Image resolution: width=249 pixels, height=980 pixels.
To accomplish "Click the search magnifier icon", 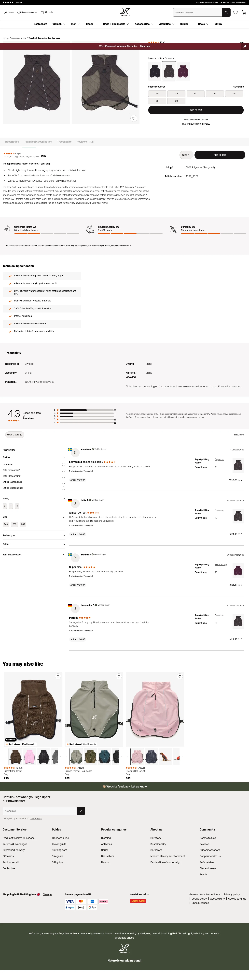I will coord(226,13).
